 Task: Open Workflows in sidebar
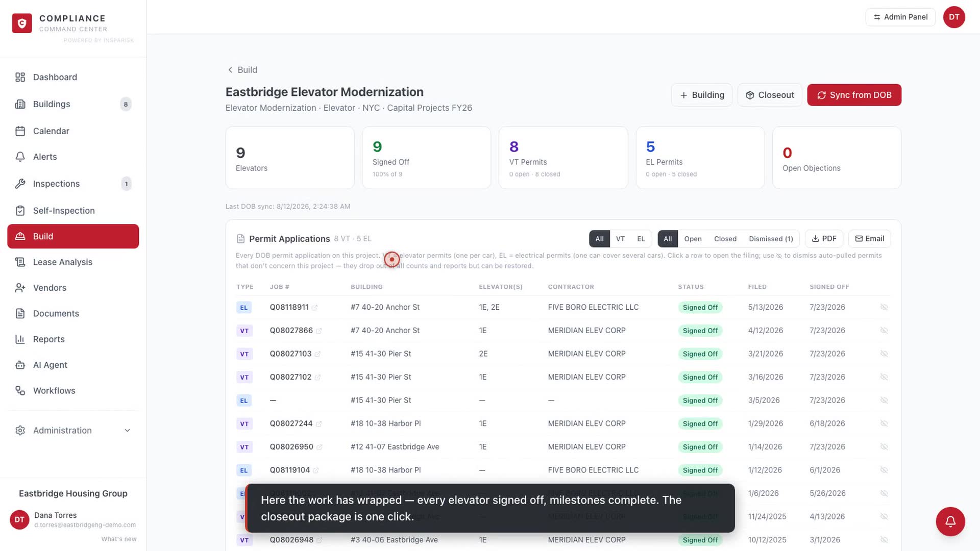(x=73, y=391)
